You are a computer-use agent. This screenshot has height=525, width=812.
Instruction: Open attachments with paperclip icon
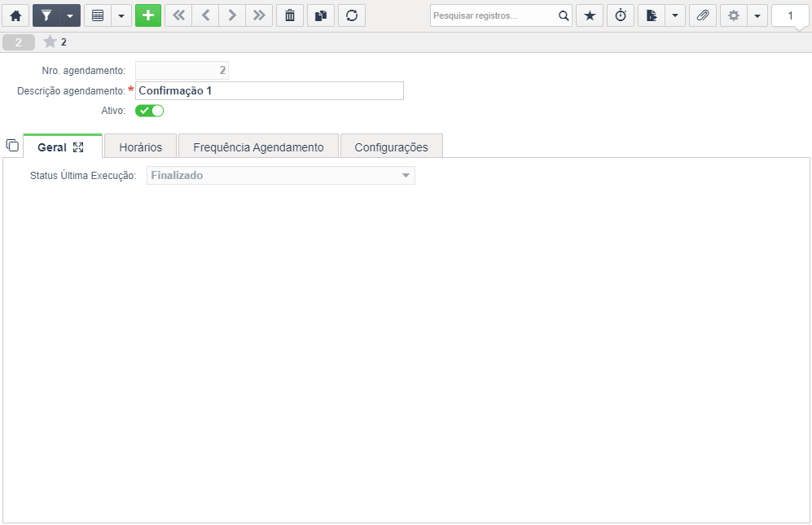(x=703, y=15)
